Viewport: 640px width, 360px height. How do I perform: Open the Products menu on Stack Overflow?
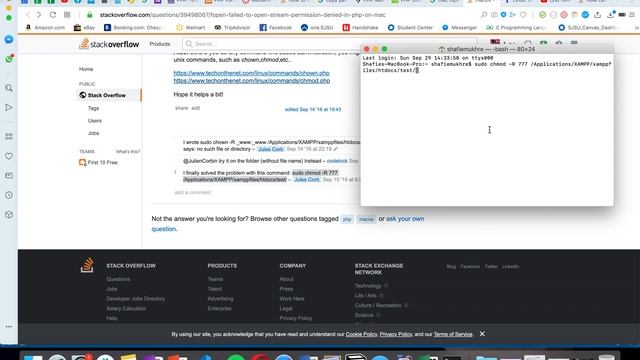[160, 44]
